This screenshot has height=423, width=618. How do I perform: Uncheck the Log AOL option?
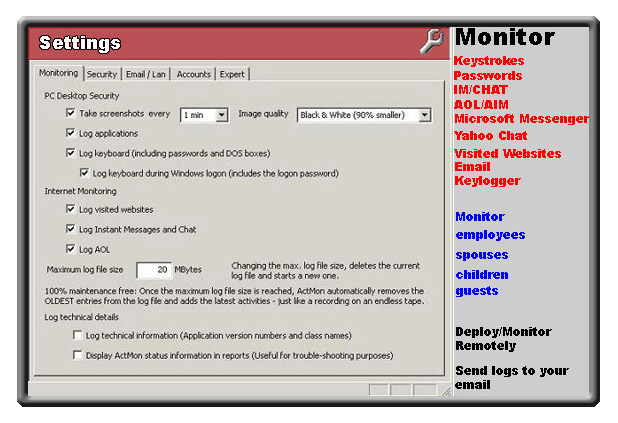[x=71, y=249]
